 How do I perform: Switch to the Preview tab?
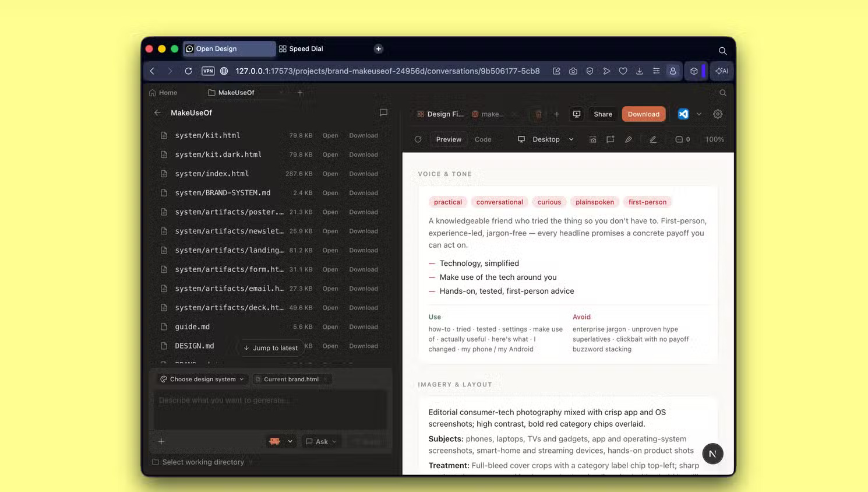449,139
